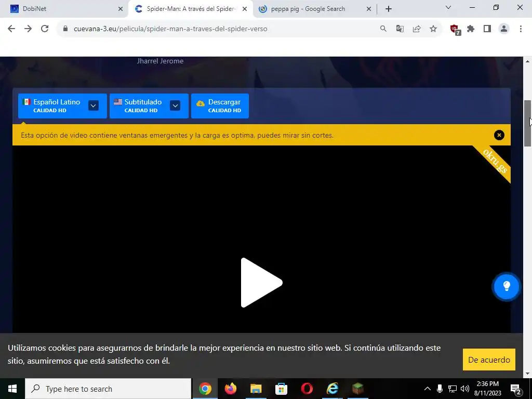Open Firefox from the taskbar

click(x=231, y=389)
